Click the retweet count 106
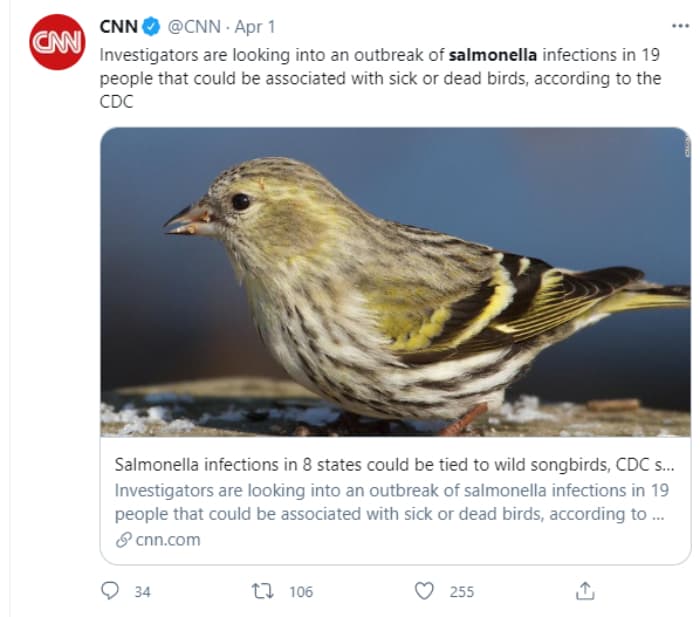 coord(300,592)
